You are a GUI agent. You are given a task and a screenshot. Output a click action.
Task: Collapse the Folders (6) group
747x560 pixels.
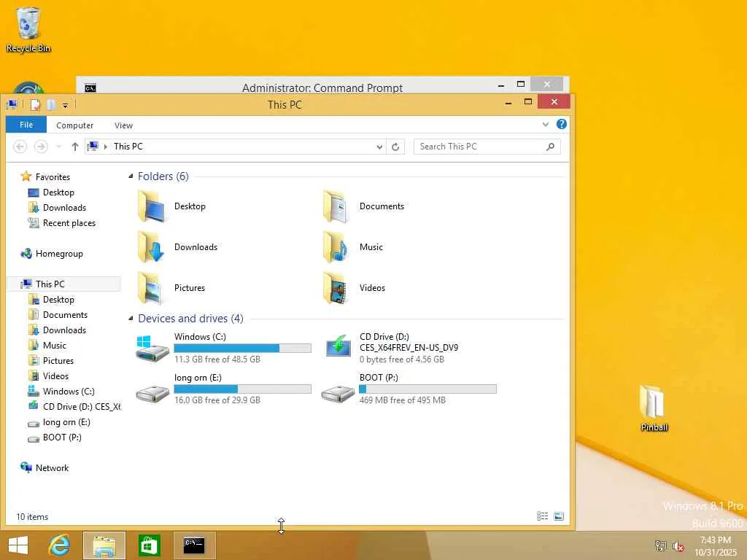click(131, 176)
